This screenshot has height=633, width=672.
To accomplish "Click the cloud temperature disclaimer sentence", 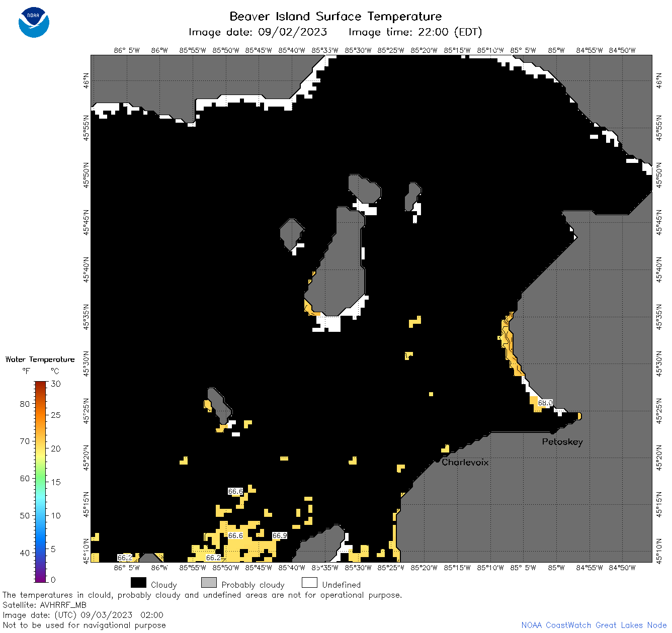I will [202, 595].
